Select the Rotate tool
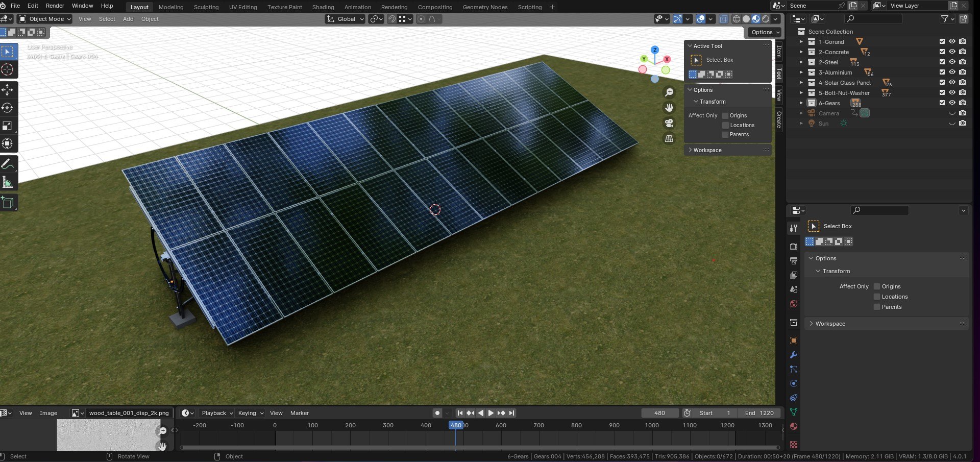 click(x=8, y=108)
